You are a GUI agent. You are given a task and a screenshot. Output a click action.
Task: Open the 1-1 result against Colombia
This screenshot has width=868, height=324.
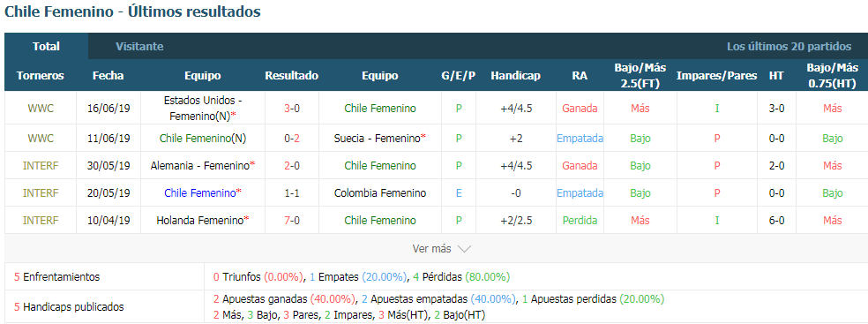(x=292, y=192)
